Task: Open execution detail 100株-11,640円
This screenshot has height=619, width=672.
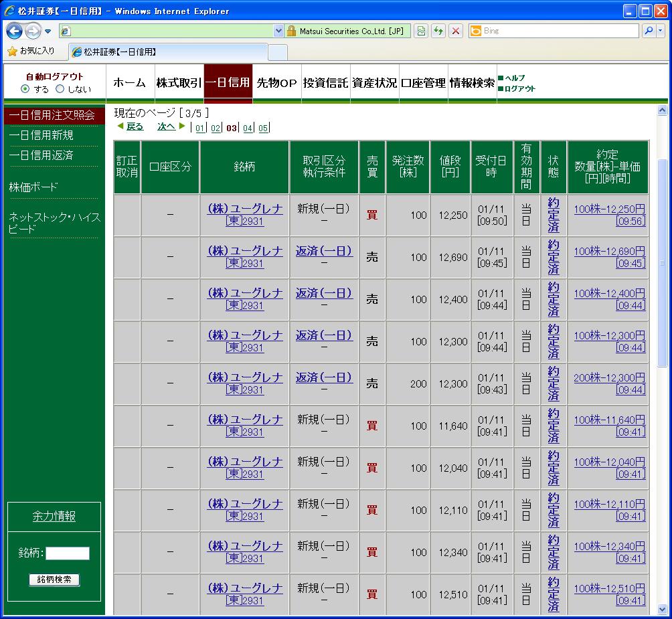Action: point(610,426)
